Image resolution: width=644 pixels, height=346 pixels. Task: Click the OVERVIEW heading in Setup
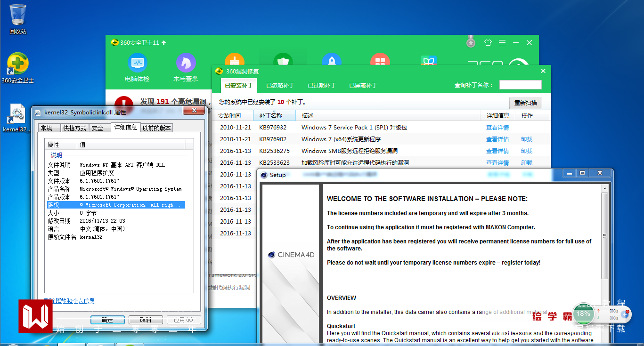[342, 298]
